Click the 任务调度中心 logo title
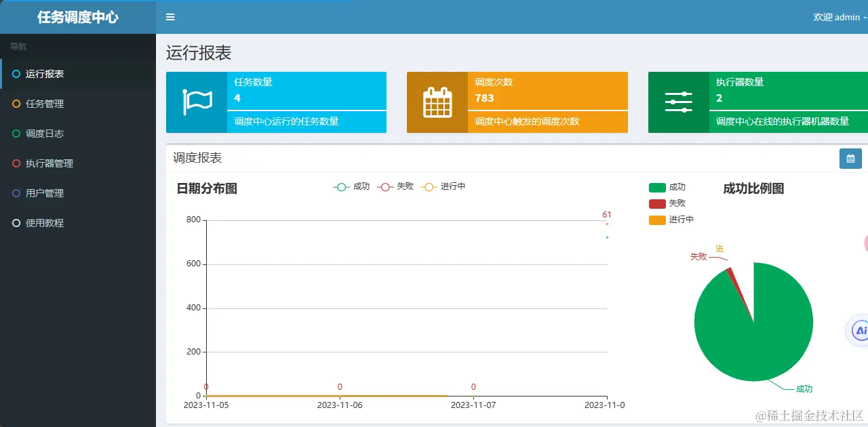The height and width of the screenshot is (427, 868). (x=78, y=18)
